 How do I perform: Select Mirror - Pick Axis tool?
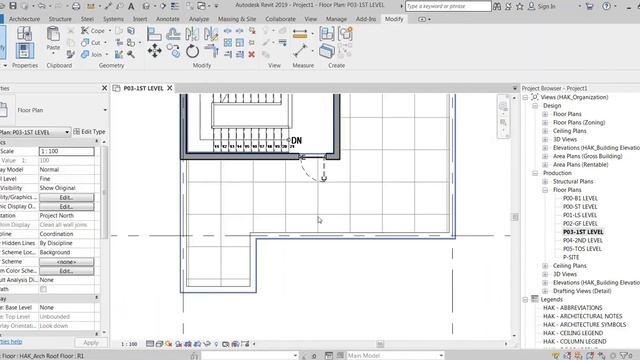pyautogui.click(x=192, y=33)
